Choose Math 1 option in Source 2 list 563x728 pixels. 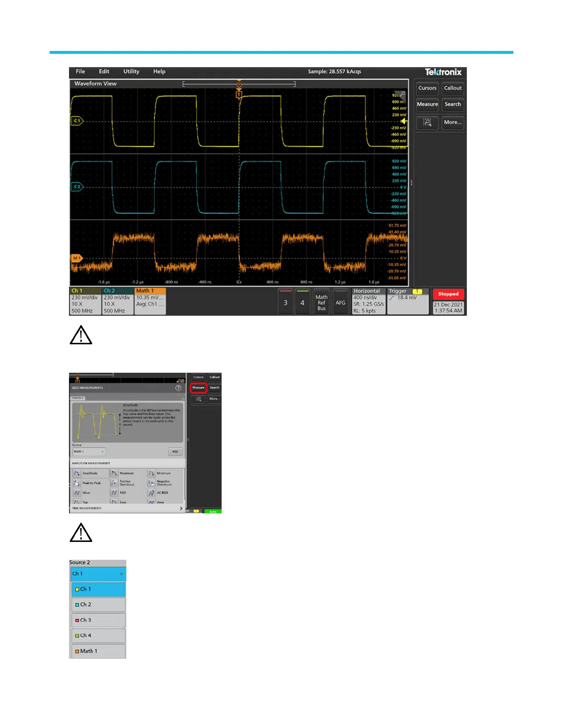(98, 651)
